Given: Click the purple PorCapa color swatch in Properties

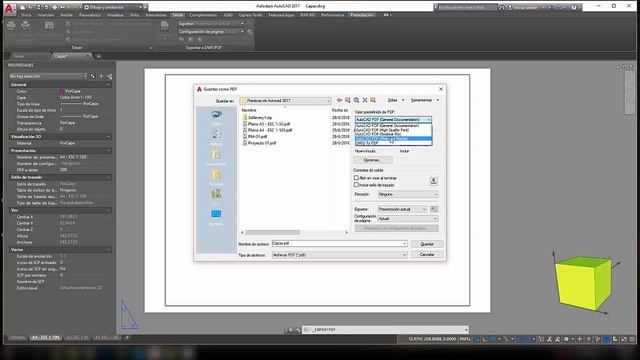Looking at the screenshot, I should click(62, 91).
